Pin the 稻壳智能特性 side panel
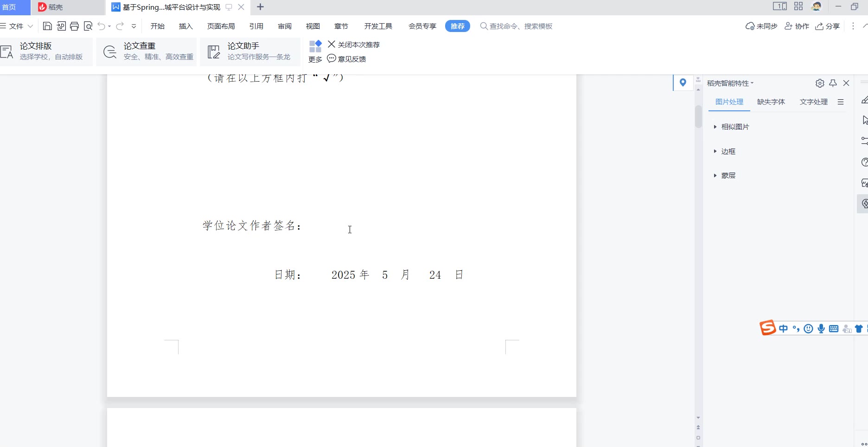The height and width of the screenshot is (447, 868). point(833,83)
